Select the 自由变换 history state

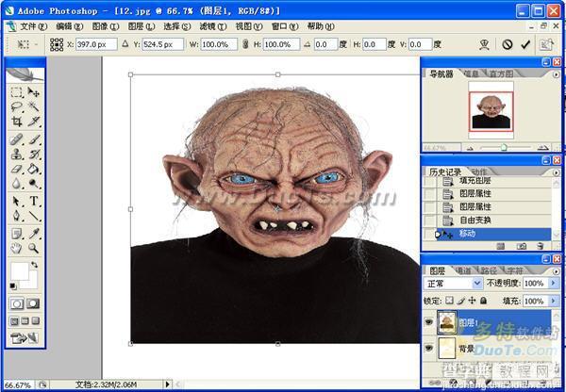pyautogui.click(x=488, y=220)
